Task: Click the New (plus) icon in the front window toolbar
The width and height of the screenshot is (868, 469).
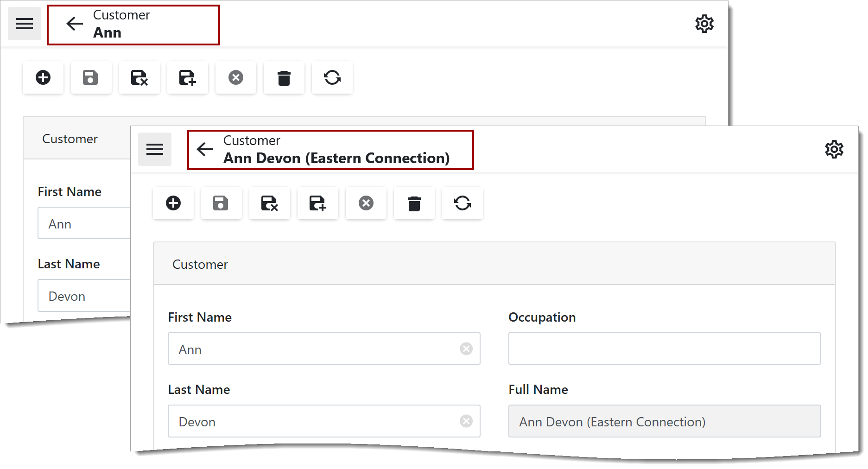Action: click(x=173, y=203)
